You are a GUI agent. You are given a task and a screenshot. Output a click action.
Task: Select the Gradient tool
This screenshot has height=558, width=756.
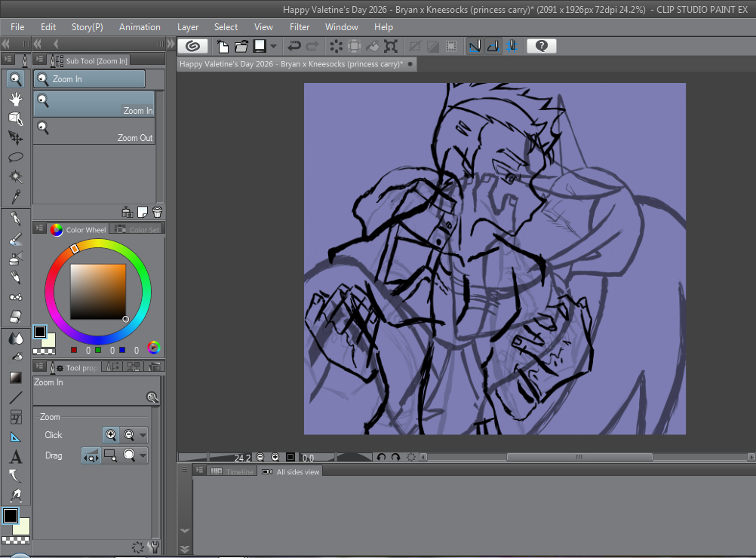[16, 377]
